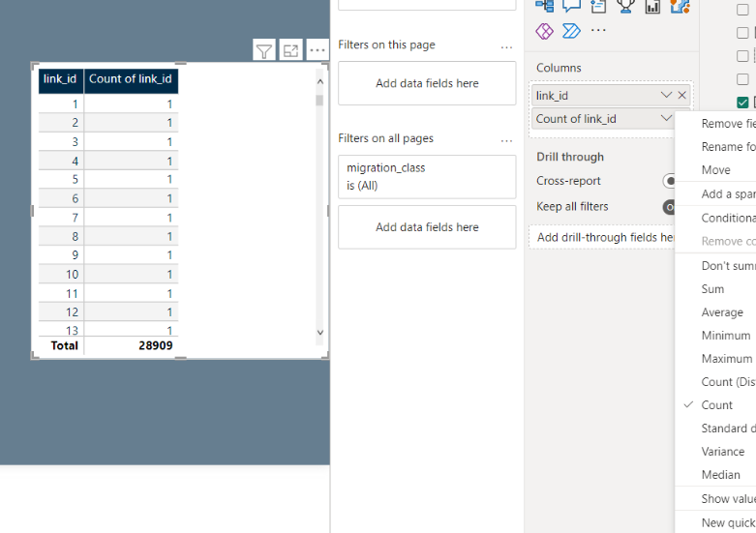This screenshot has width=756, height=533.
Task: Insert a Decomposition tree visual
Action: [x=544, y=6]
